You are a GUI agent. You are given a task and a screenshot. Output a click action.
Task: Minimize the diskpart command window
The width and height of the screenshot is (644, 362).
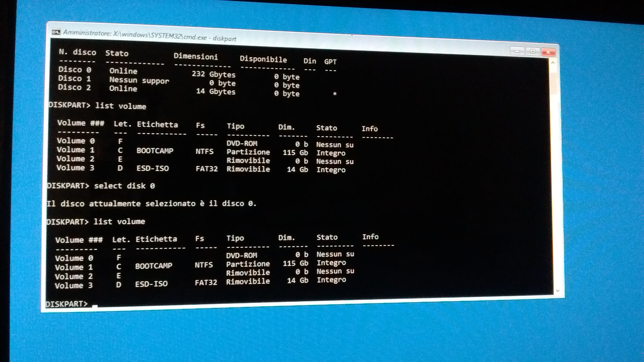(x=517, y=51)
